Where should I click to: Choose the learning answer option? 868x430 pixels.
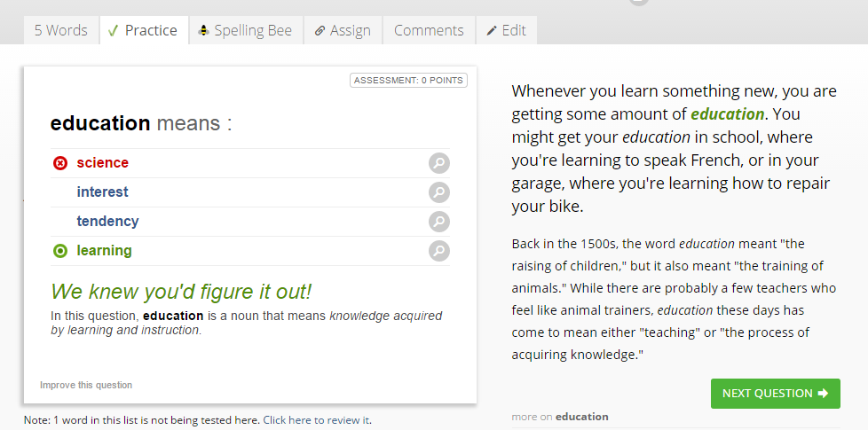(104, 251)
